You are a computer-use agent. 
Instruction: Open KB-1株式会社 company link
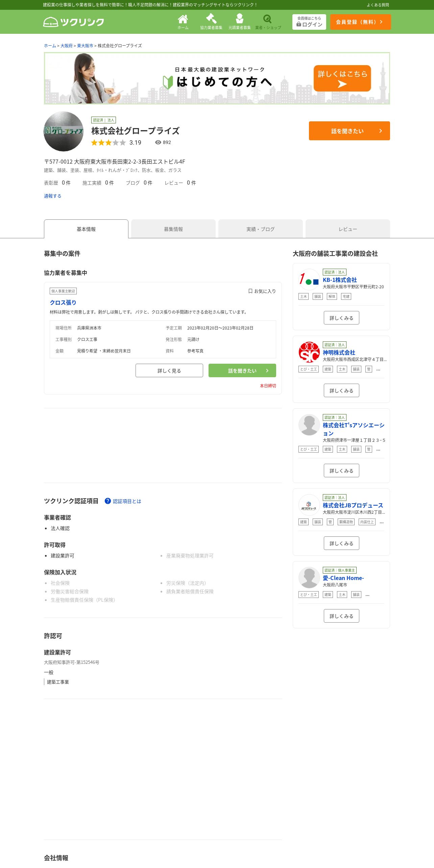[x=340, y=280]
